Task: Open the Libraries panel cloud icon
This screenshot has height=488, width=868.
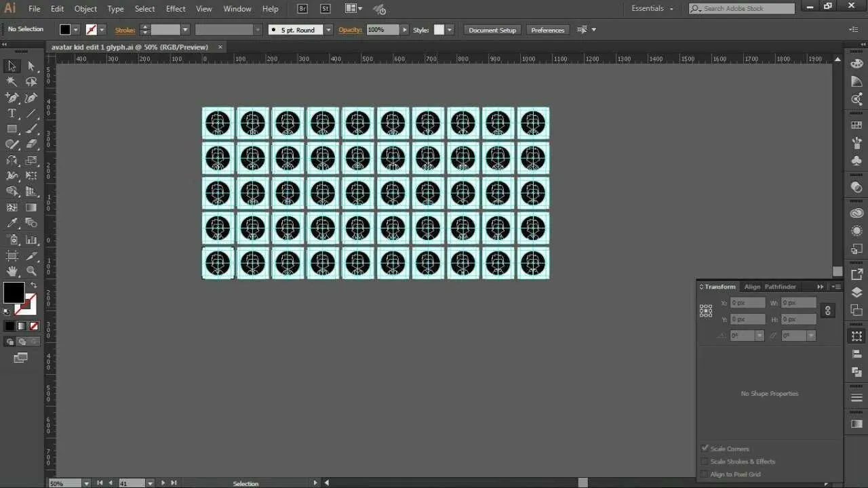Action: pos(856,213)
